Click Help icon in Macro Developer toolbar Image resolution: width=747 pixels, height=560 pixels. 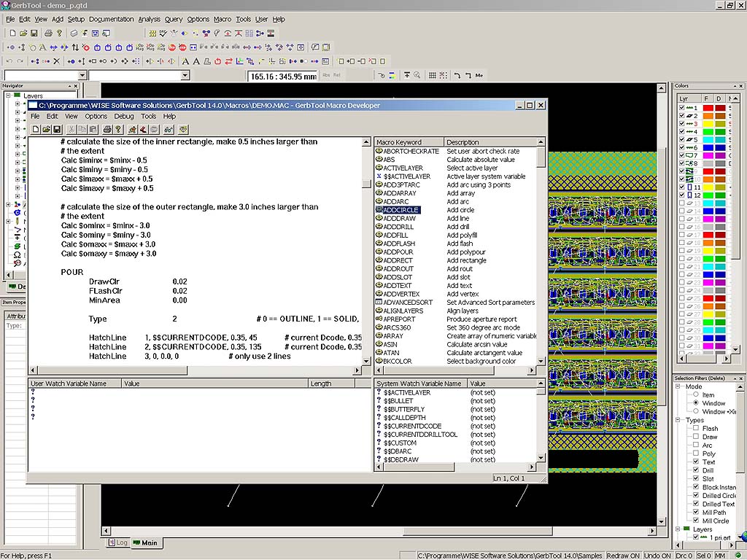pyautogui.click(x=117, y=130)
